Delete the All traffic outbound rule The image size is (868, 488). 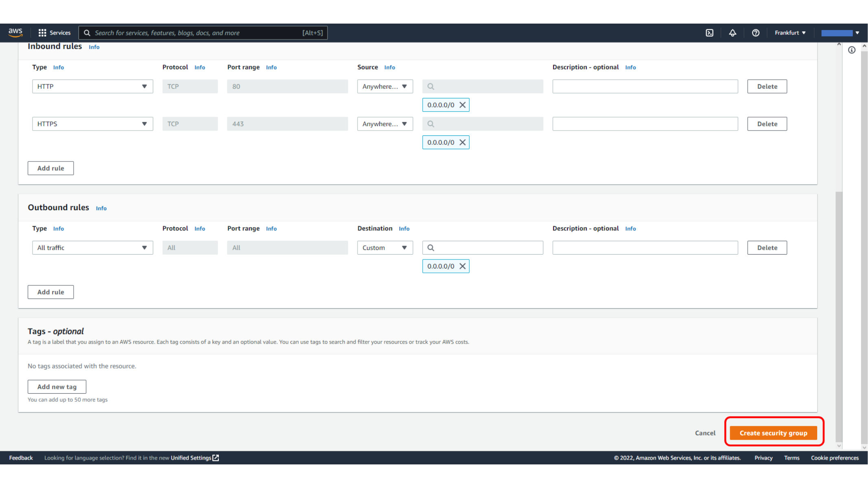pos(767,248)
